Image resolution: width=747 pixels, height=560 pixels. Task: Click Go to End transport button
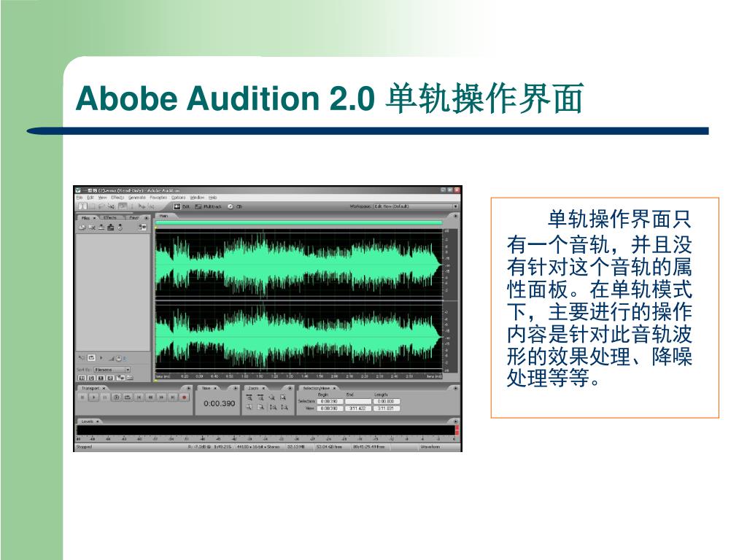(172, 397)
